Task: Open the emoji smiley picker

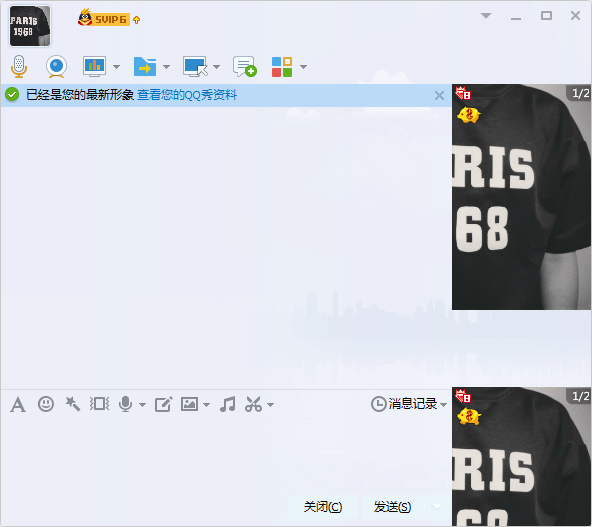Action: coord(46,404)
